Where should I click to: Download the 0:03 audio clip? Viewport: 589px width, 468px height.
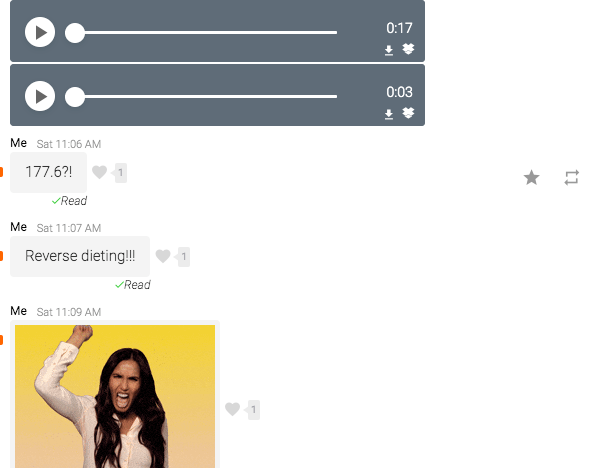(389, 114)
